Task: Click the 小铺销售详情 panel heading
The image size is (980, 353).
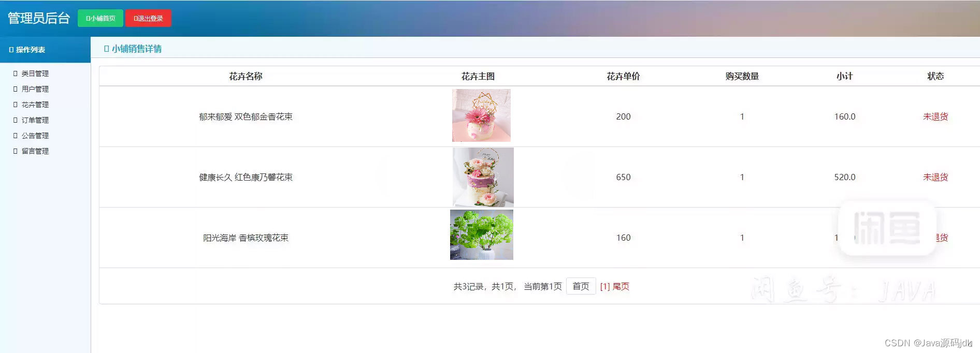Action: [137, 49]
